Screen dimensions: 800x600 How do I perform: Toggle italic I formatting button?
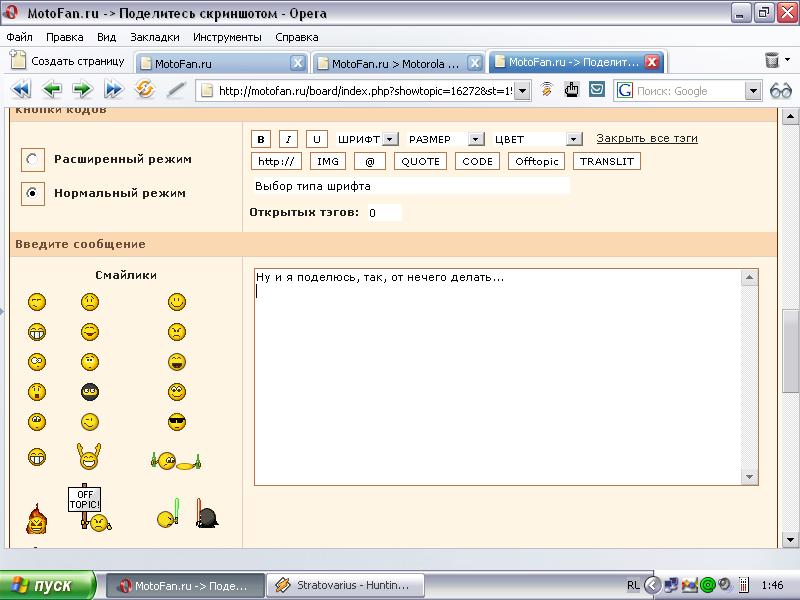pyautogui.click(x=288, y=139)
